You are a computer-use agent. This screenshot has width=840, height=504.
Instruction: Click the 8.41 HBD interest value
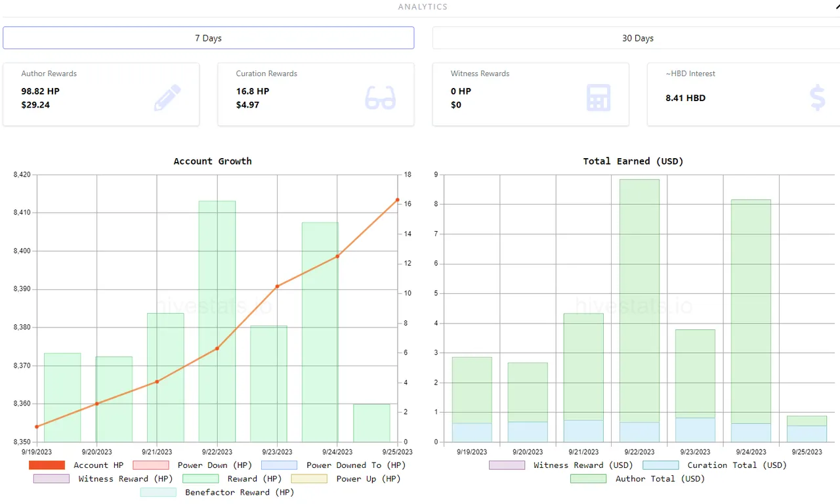click(x=686, y=98)
